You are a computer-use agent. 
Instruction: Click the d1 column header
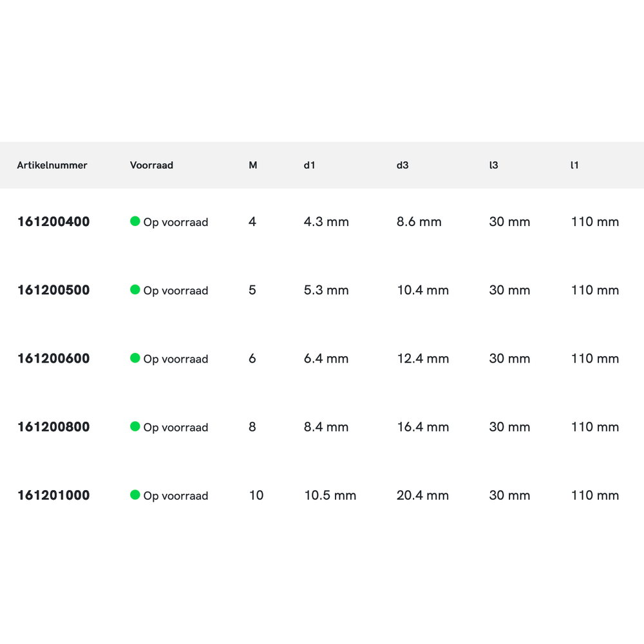(x=310, y=166)
